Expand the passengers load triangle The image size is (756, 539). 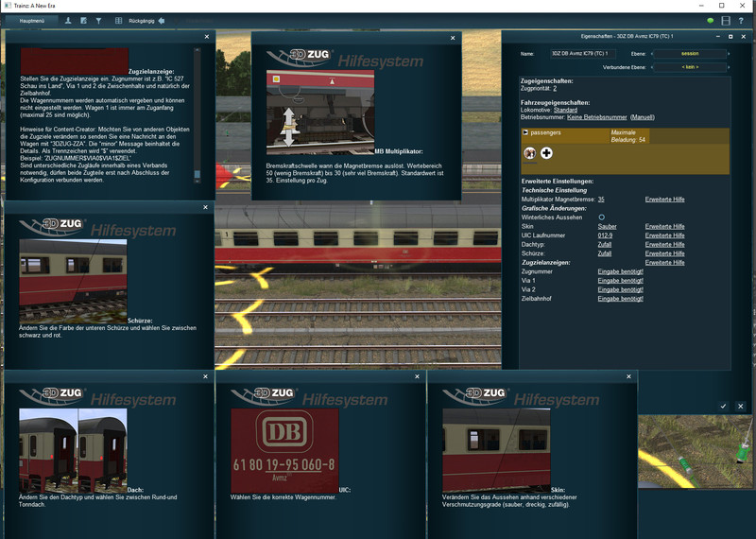524,133
